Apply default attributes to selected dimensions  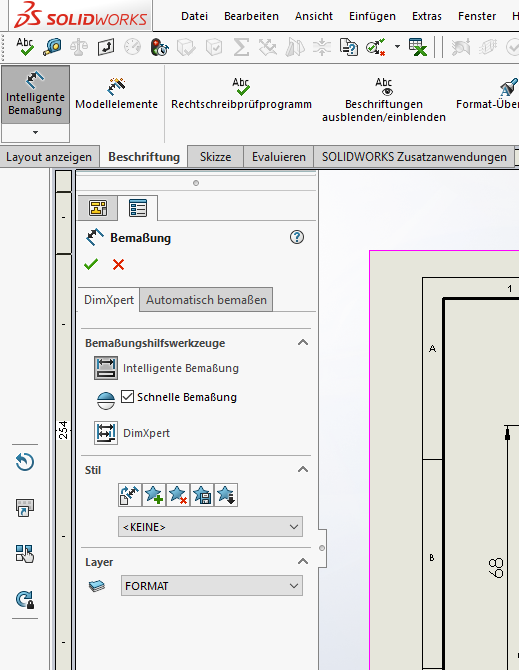[x=130, y=495]
